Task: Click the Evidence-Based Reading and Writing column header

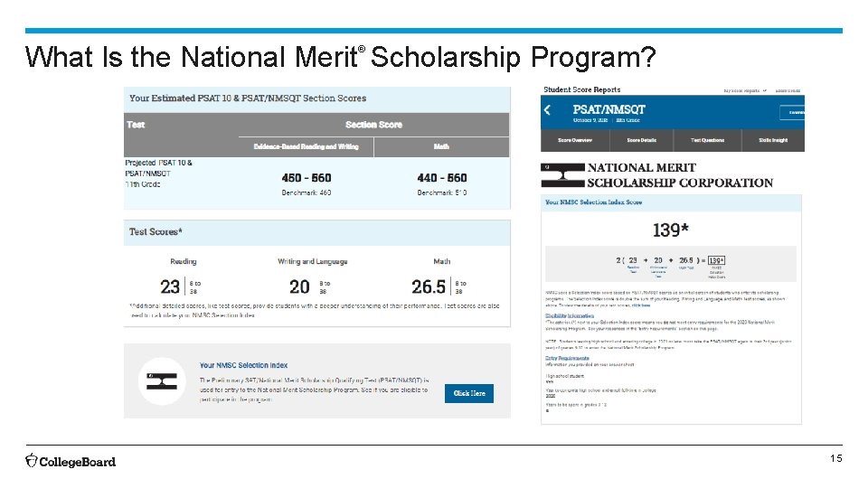Action: tap(307, 146)
